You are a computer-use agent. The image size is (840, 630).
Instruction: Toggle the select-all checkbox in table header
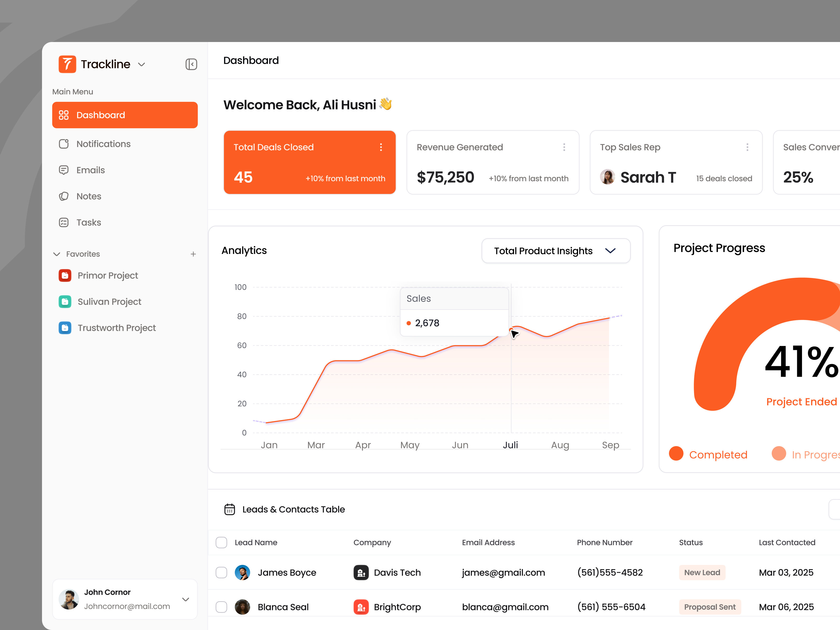(221, 542)
